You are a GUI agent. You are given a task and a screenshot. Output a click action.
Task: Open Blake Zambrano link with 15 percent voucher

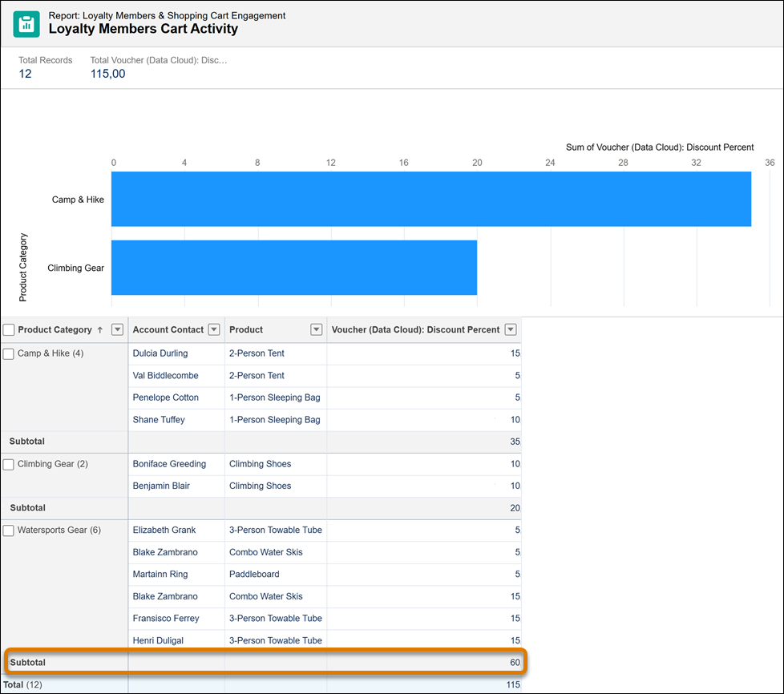pos(165,596)
